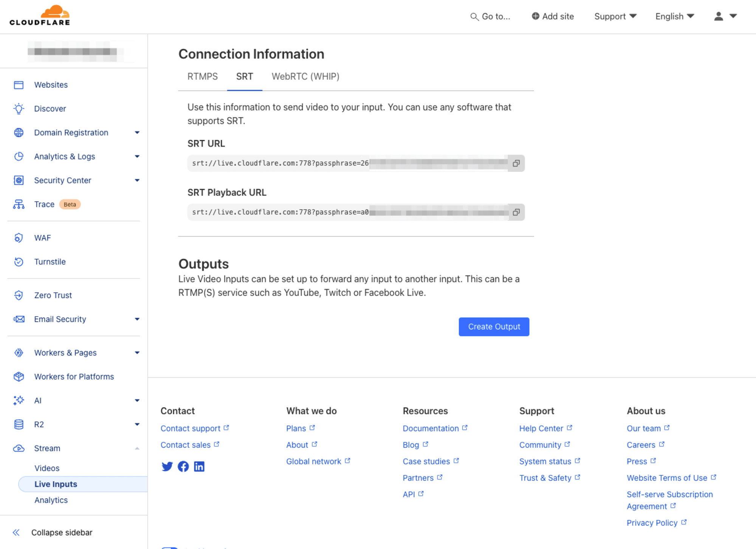Open the Documentation link
The width and height of the screenshot is (756, 549).
click(x=435, y=428)
